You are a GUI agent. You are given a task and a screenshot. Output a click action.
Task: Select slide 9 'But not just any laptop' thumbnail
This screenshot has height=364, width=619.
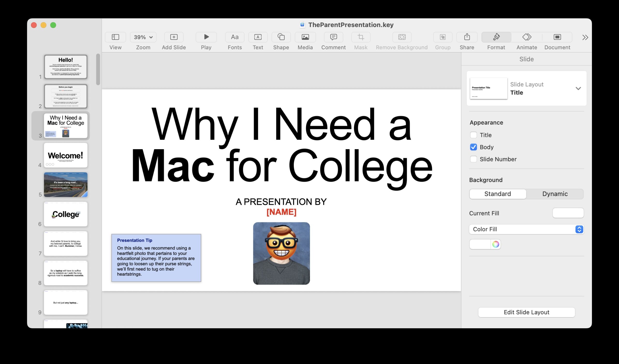[66, 302]
